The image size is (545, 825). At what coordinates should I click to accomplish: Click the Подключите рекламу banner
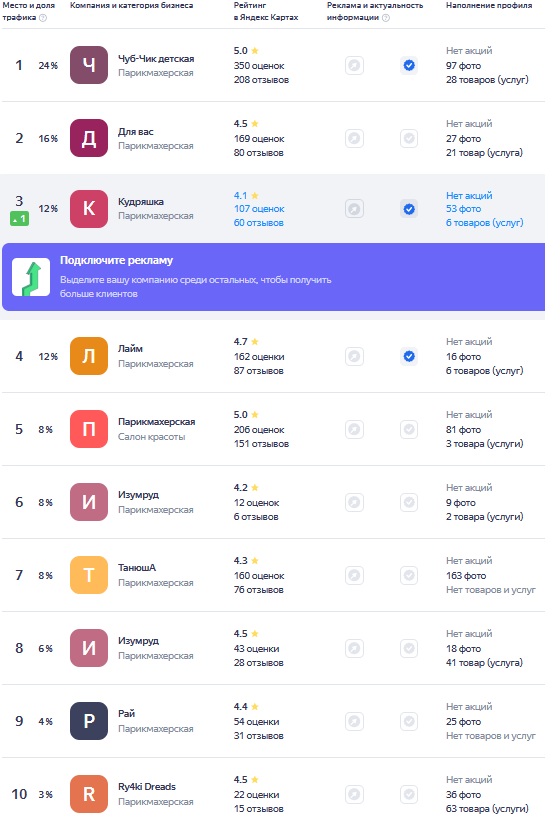click(274, 277)
